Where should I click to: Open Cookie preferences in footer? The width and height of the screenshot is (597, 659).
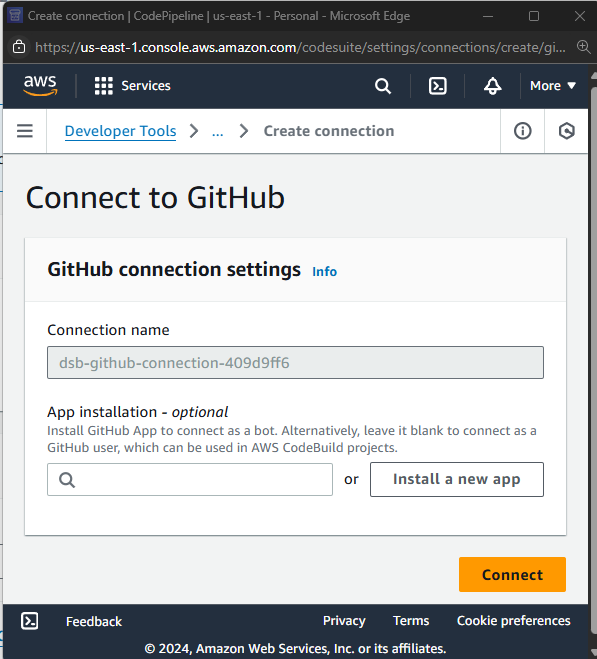point(513,621)
